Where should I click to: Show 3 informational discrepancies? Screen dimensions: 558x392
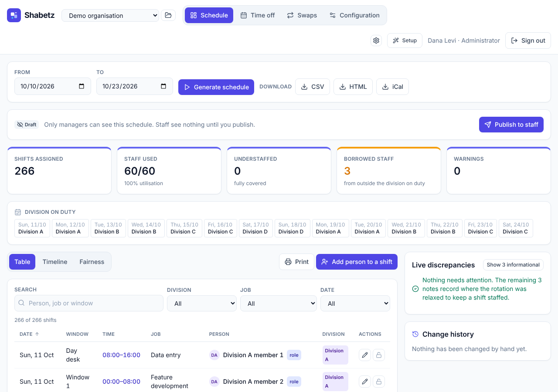click(x=513, y=265)
